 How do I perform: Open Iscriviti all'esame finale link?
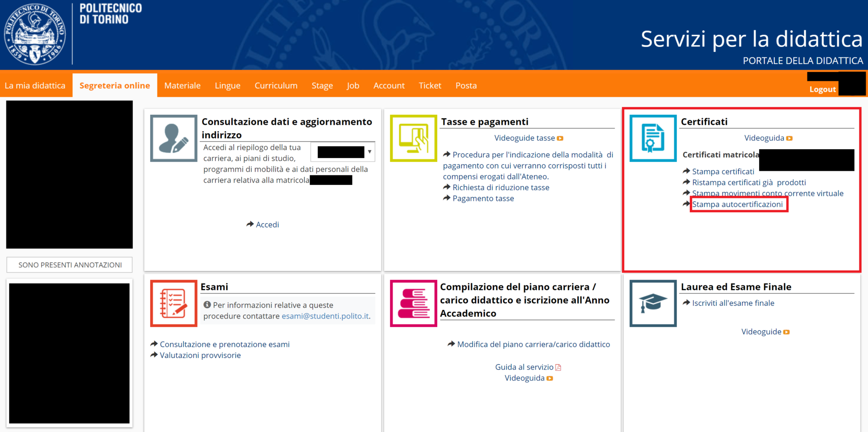pos(733,303)
